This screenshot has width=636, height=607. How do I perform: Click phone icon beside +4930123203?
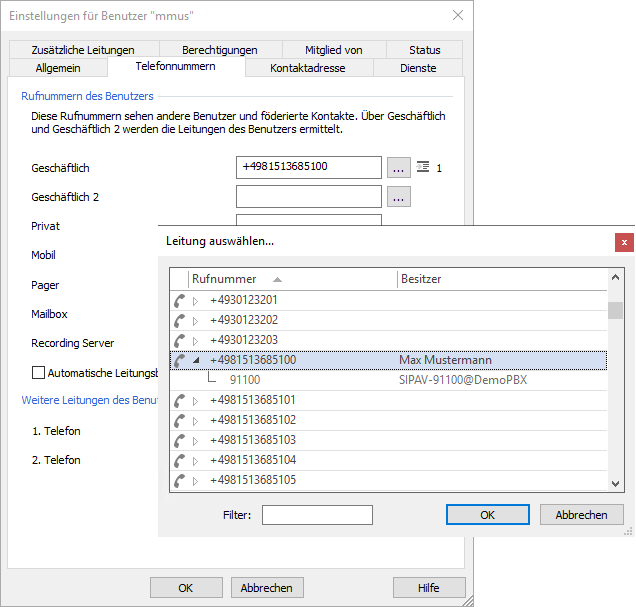pos(179,340)
